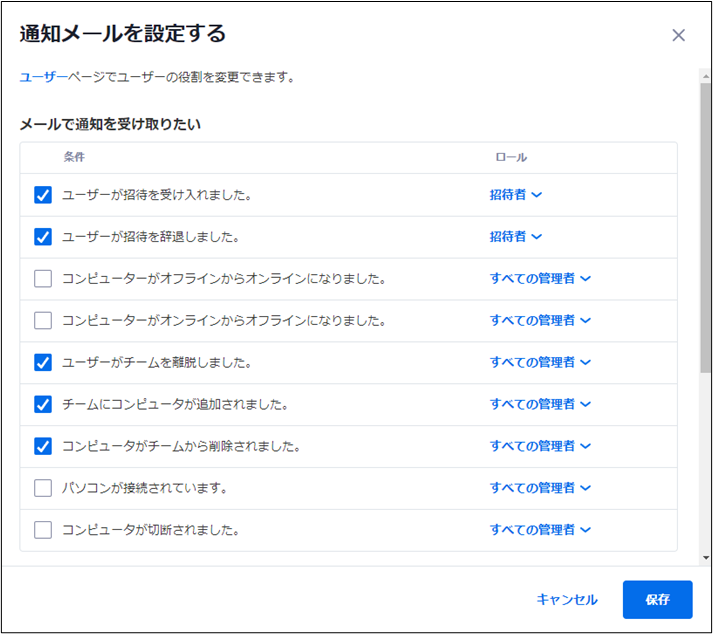Click the dialog's vertical scrollbar thumb
Screen dimensions: 713x634
(x=706, y=227)
